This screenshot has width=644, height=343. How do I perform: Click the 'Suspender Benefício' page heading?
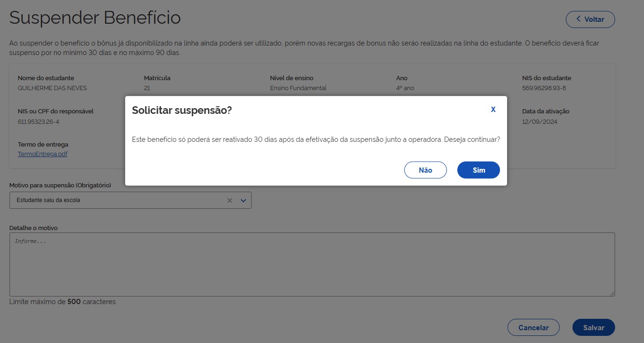click(x=95, y=18)
